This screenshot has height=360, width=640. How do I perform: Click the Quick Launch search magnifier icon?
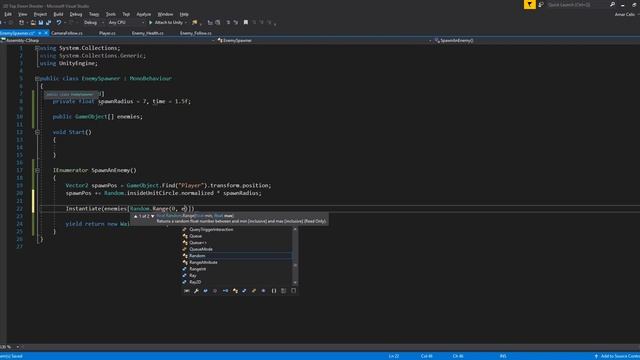pos(612,4)
